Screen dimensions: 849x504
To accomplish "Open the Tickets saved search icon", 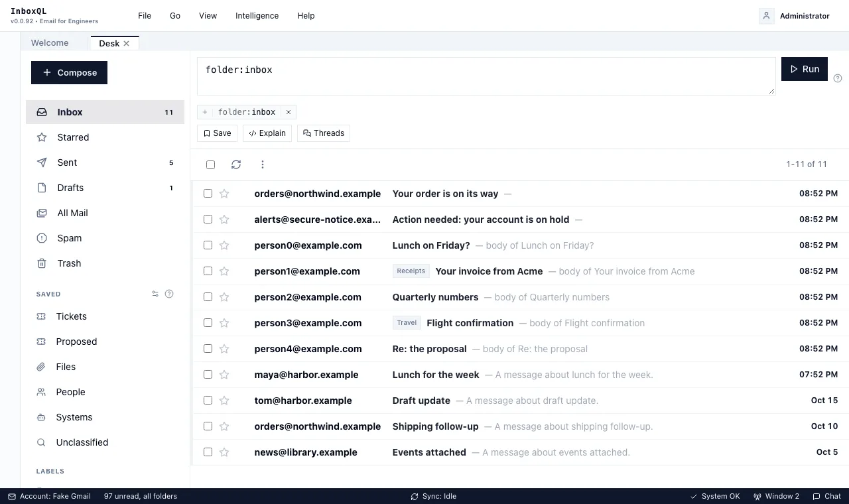I will point(41,316).
